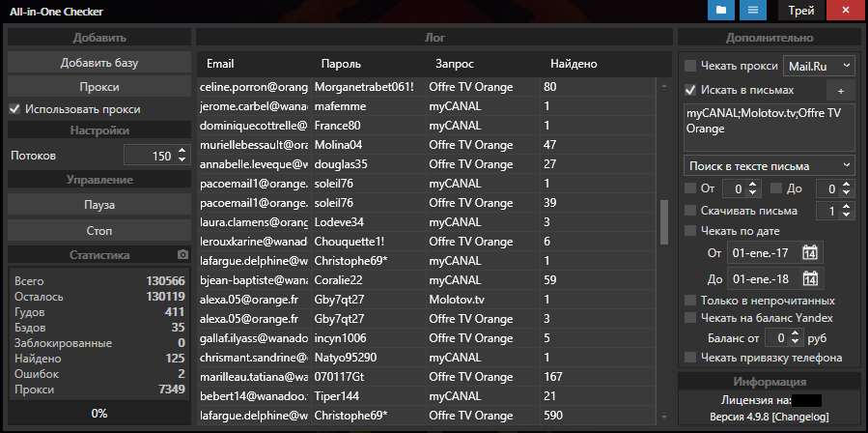Click the log scroll down arrow
This screenshot has width=868, height=433.
[x=664, y=417]
